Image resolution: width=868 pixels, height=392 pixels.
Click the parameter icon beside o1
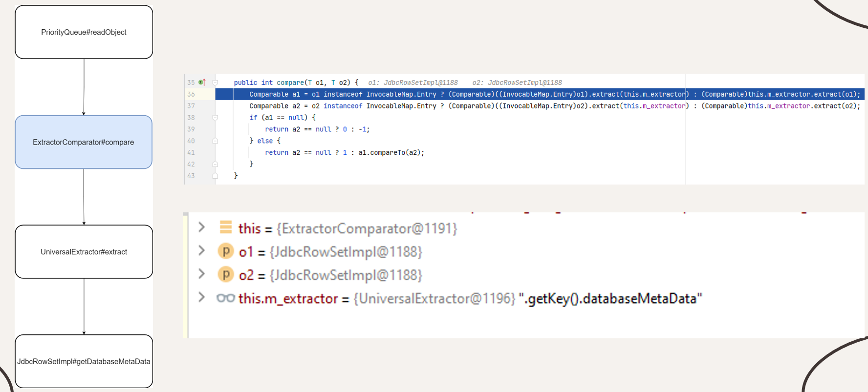pyautogui.click(x=225, y=251)
